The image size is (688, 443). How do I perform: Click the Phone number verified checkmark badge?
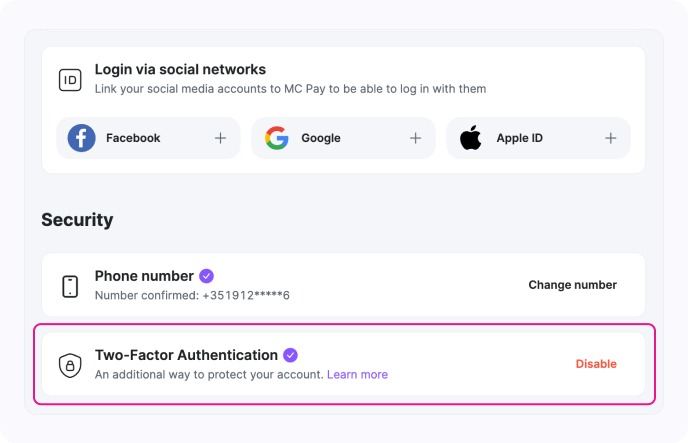[x=206, y=276]
